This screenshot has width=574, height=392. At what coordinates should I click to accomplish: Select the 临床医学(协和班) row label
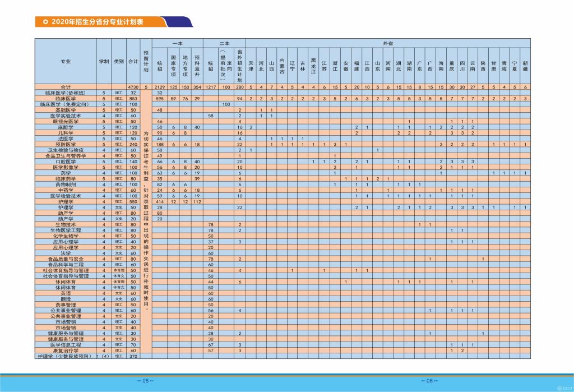(66, 93)
